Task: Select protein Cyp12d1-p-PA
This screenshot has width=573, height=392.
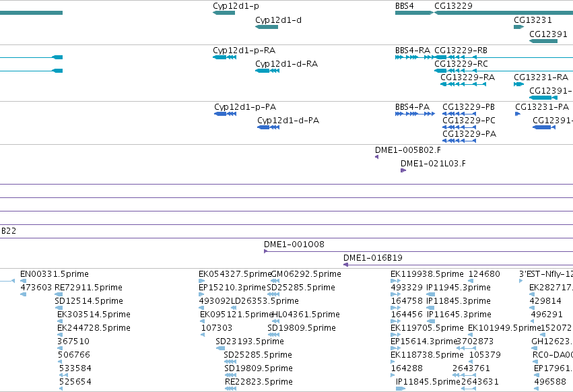Action: (225, 114)
